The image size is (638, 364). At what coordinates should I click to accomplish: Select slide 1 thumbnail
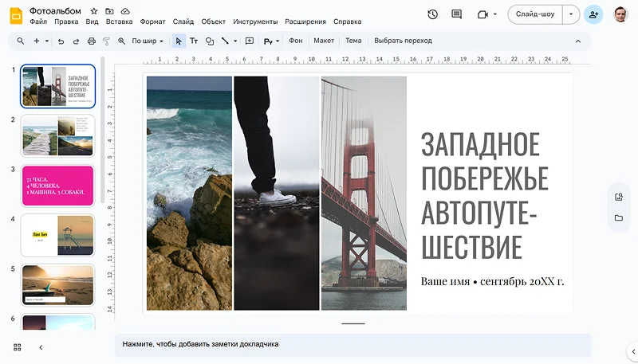pyautogui.click(x=57, y=86)
